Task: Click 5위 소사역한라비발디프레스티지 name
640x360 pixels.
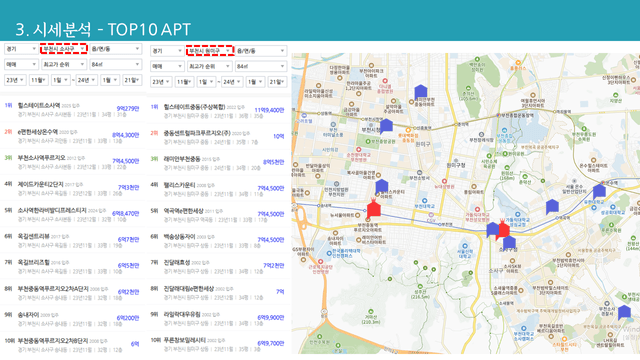Action: click(52, 210)
